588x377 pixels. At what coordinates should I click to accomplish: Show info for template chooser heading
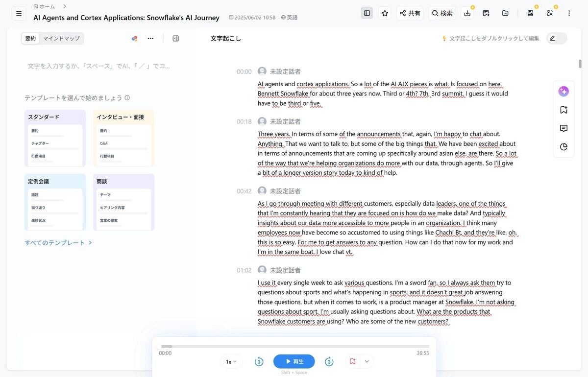(x=127, y=98)
